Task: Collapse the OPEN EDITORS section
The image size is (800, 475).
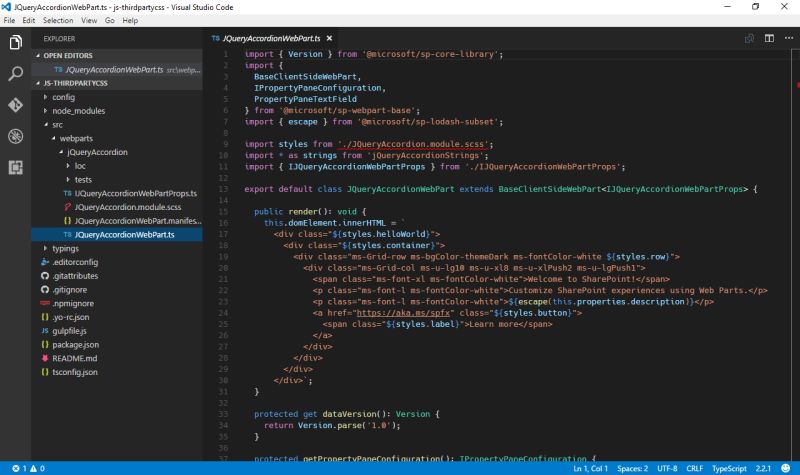Action: (x=117, y=55)
